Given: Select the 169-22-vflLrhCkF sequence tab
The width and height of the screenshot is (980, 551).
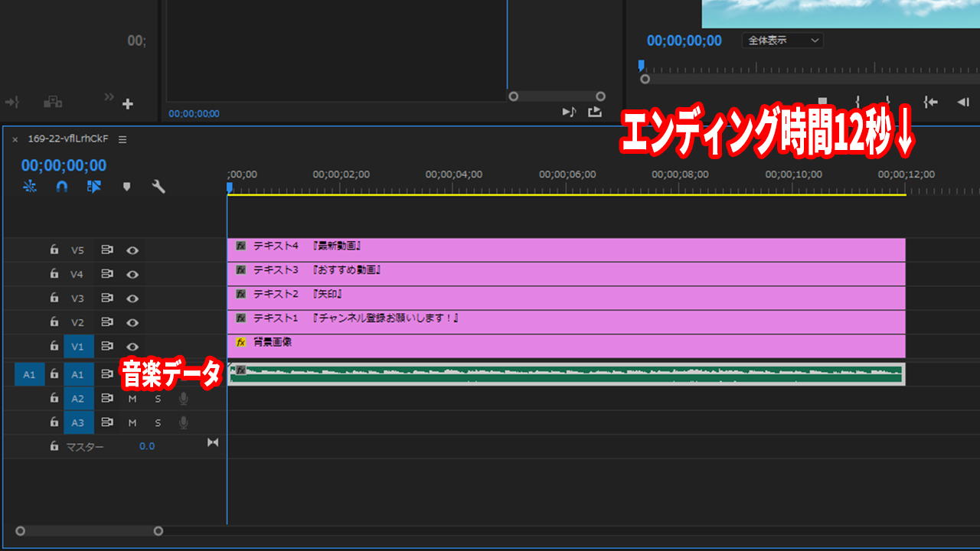Looking at the screenshot, I should tap(68, 139).
